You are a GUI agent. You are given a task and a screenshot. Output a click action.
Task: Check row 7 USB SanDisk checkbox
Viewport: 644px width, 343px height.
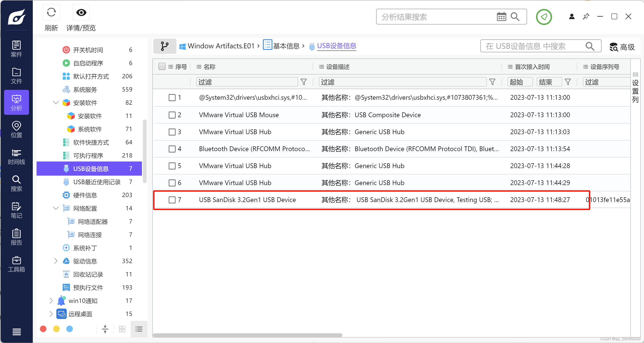click(172, 200)
